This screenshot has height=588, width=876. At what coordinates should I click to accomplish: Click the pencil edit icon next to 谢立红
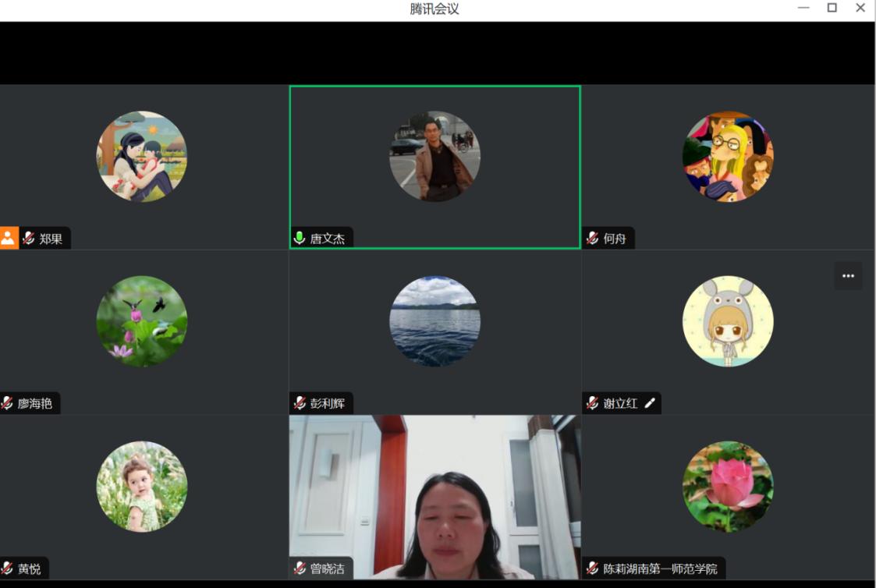[649, 403]
